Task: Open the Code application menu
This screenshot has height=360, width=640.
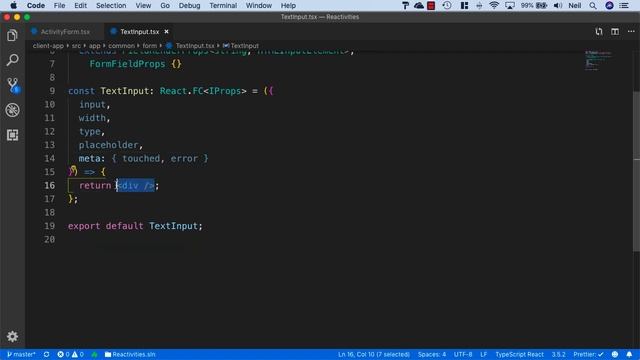Action: click(36, 5)
